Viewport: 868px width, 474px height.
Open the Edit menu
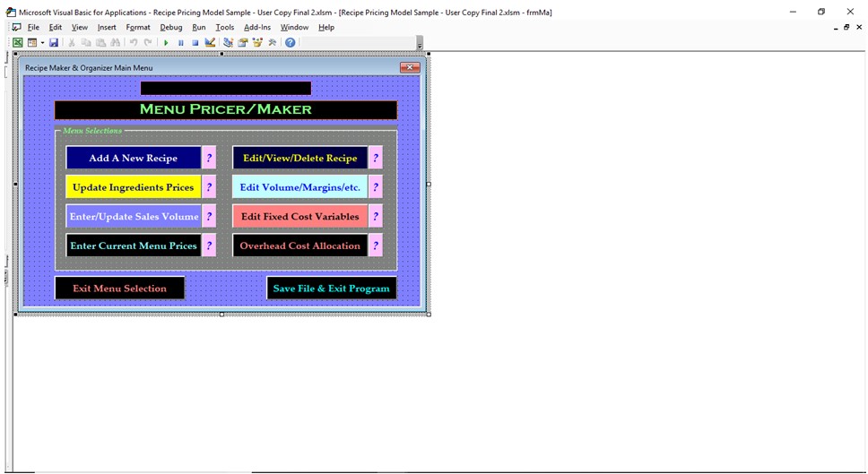tap(56, 27)
